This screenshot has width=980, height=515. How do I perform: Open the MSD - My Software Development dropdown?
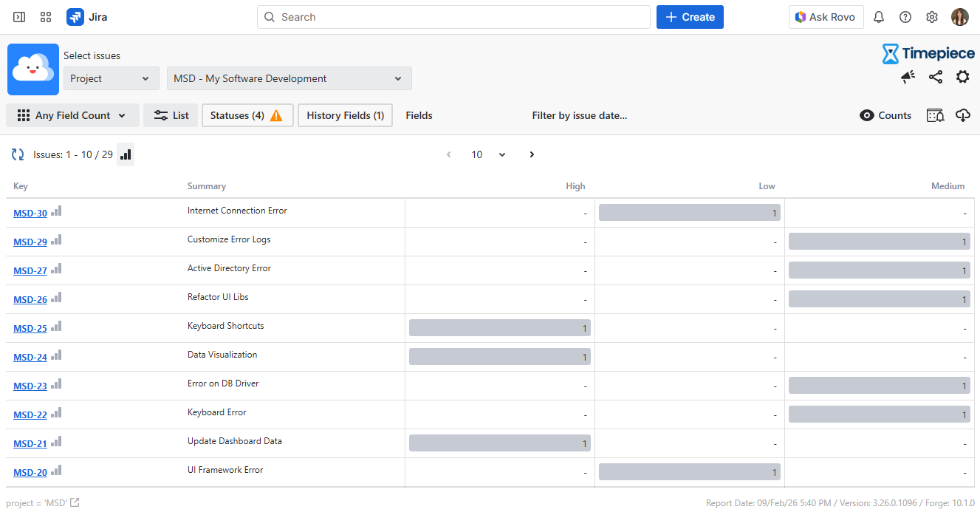[289, 78]
